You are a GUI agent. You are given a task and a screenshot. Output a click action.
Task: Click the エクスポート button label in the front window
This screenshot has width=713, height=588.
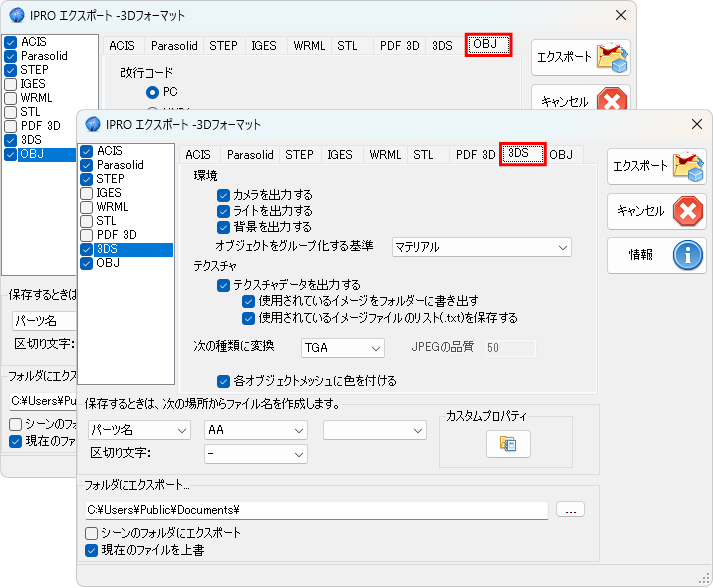[x=640, y=166]
